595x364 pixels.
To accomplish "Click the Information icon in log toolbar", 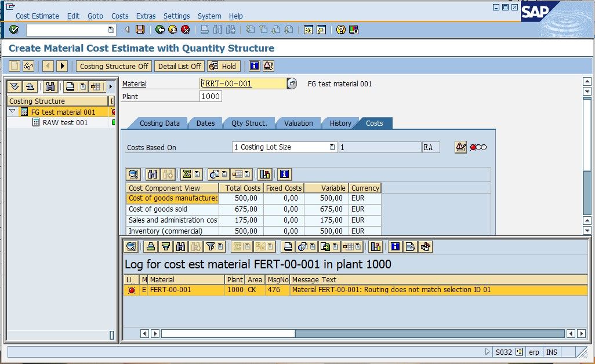I will click(x=395, y=247).
